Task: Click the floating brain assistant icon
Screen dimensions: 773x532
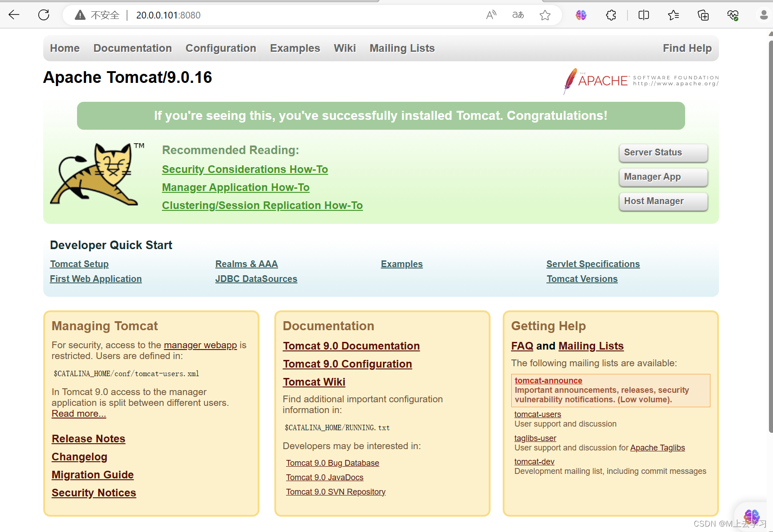Action: click(x=751, y=516)
